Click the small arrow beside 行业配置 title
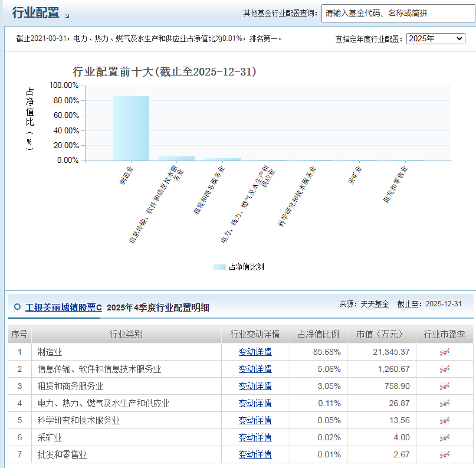This screenshot has height=468, width=476. [x=67, y=15]
